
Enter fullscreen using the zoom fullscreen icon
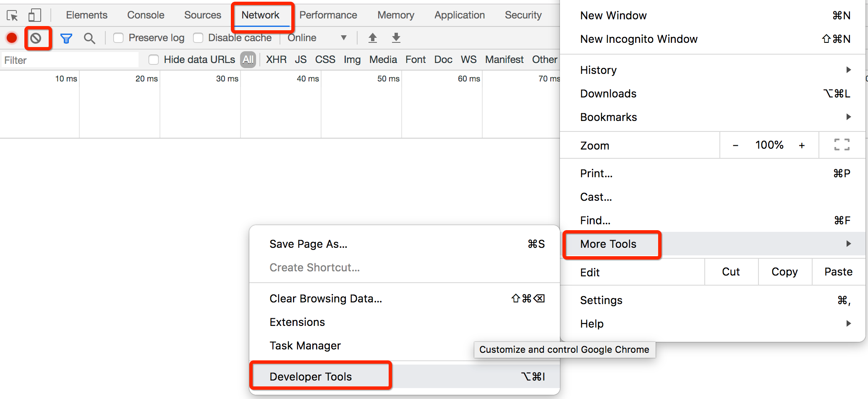(842, 145)
